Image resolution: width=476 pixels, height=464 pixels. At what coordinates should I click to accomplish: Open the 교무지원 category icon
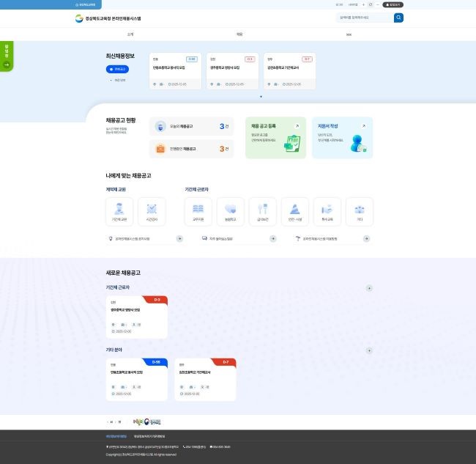[x=198, y=211]
